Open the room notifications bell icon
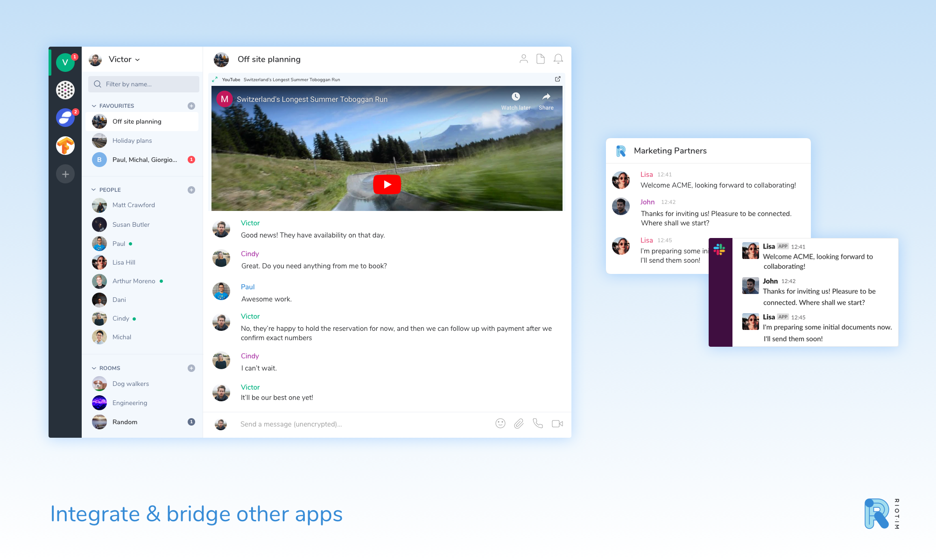 click(x=558, y=59)
